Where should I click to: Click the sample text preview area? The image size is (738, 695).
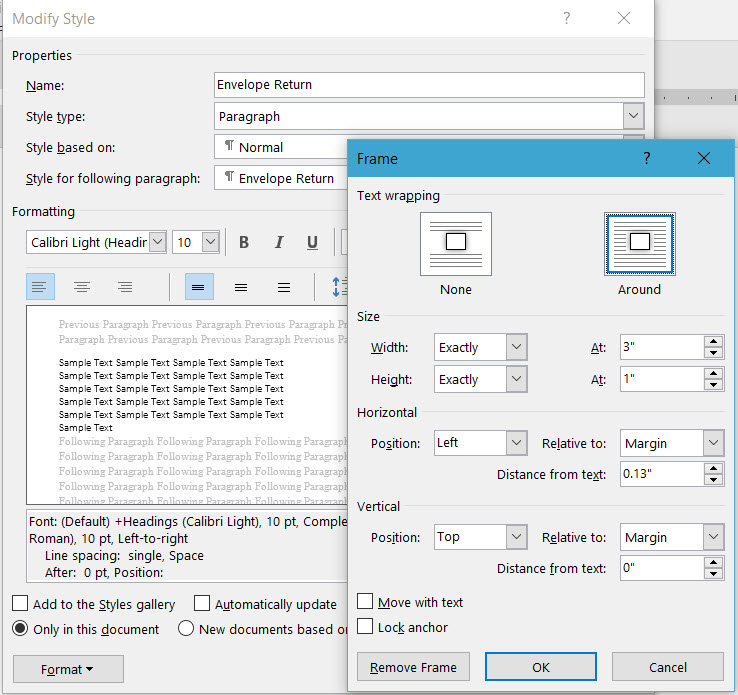tap(187, 405)
